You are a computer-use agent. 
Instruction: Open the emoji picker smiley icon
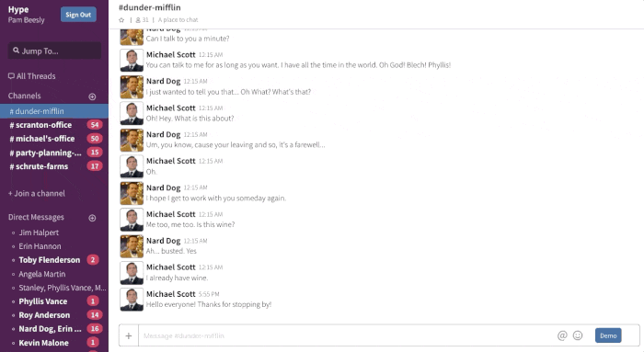[578, 335]
